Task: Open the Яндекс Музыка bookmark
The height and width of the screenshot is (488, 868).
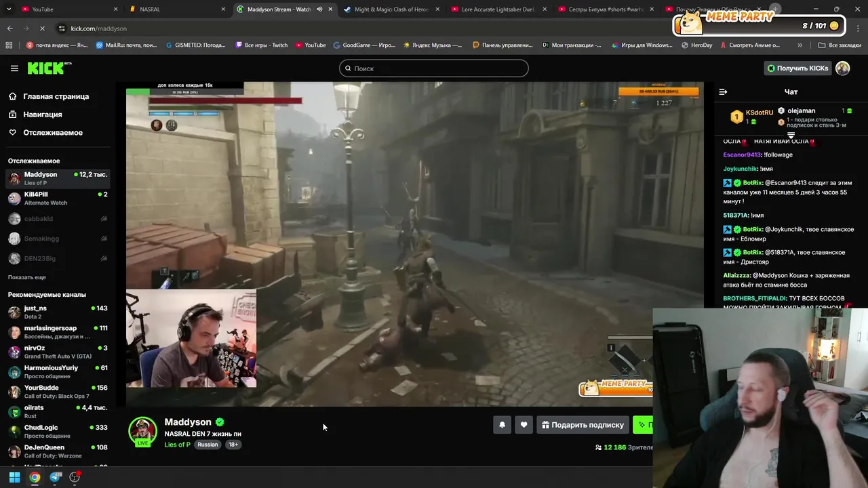Action: 433,45
